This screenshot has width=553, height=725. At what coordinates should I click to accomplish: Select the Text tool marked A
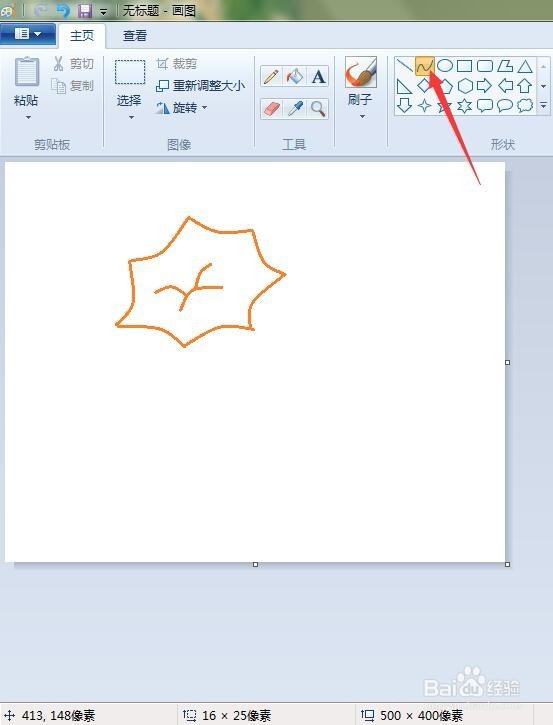click(318, 76)
